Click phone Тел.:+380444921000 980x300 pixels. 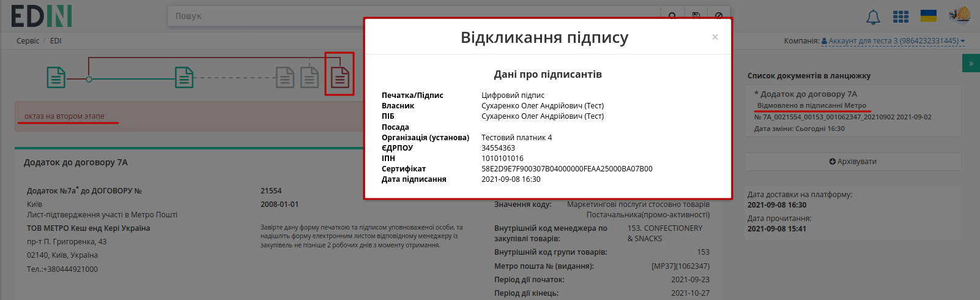(x=62, y=269)
